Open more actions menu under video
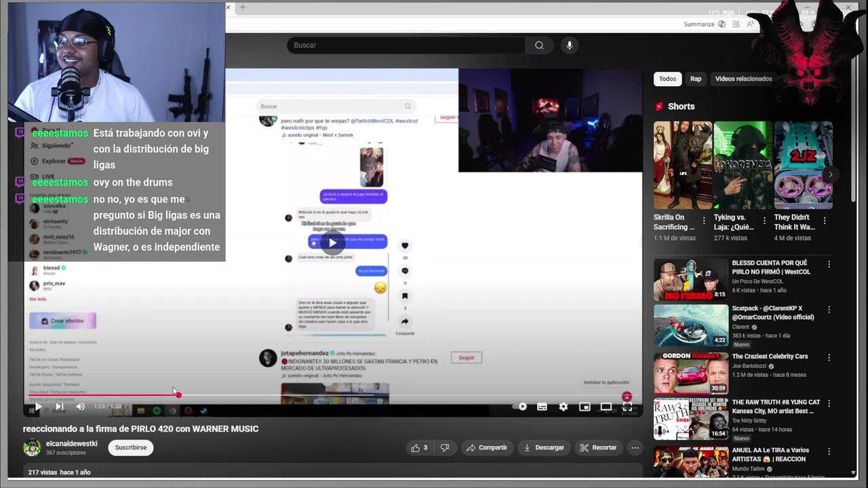The width and height of the screenshot is (868, 488). click(635, 447)
